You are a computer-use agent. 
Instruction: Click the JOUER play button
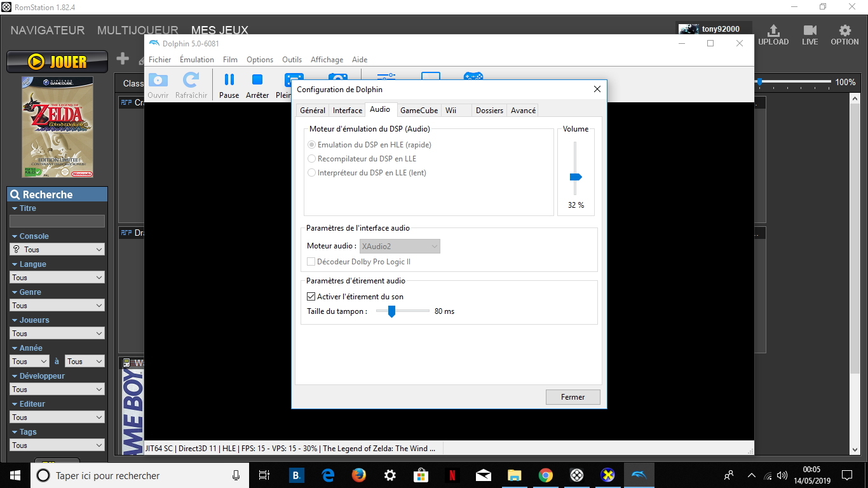pyautogui.click(x=57, y=62)
